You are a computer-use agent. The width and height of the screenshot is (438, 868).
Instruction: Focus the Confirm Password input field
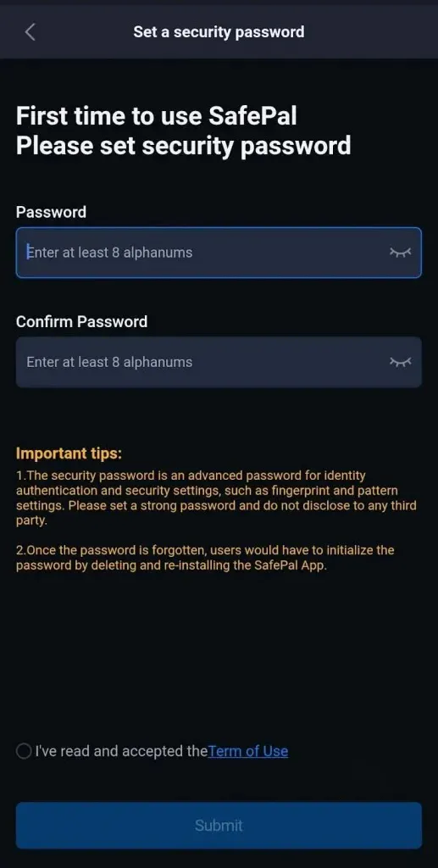[219, 362]
